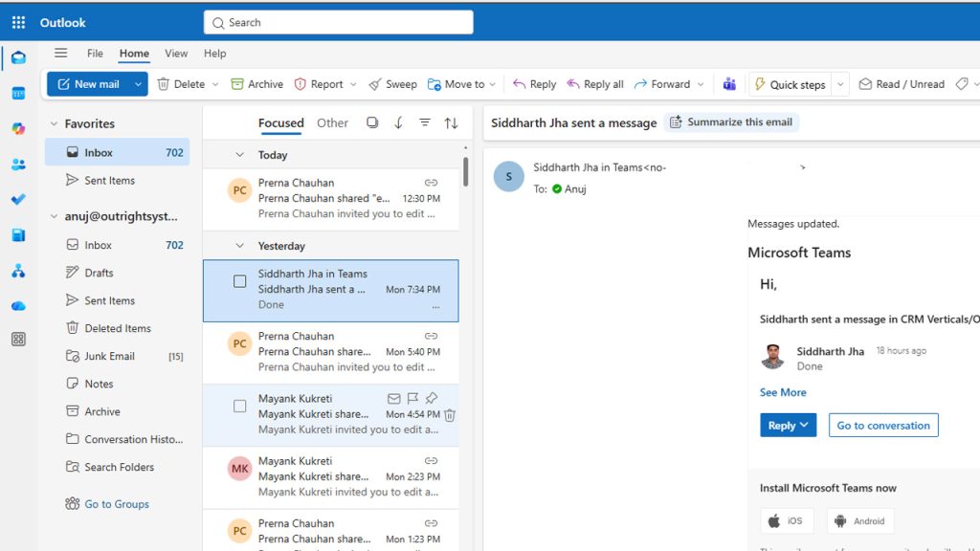The width and height of the screenshot is (980, 551).
Task: Pin the Mayank Kukreti 4:54 PM email
Action: [432, 399]
